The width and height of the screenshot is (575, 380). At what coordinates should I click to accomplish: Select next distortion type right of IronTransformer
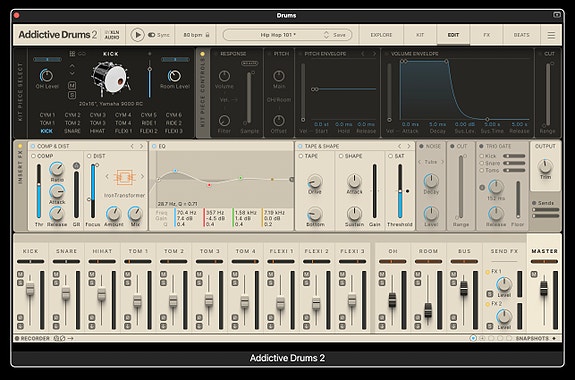[142, 177]
